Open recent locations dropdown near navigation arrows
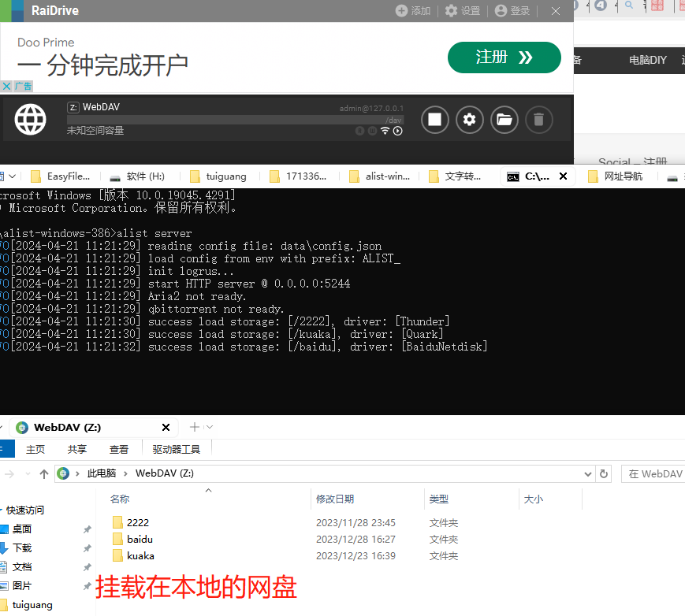The image size is (685, 616). pos(28,473)
